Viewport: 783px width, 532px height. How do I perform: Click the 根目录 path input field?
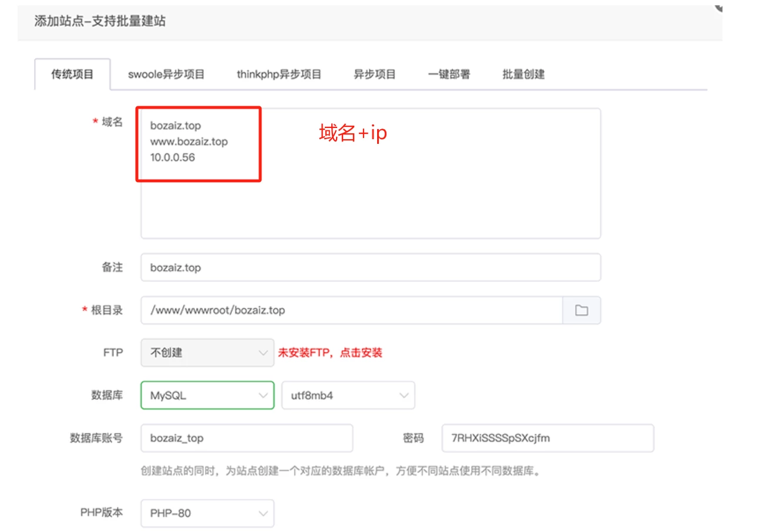coord(351,311)
